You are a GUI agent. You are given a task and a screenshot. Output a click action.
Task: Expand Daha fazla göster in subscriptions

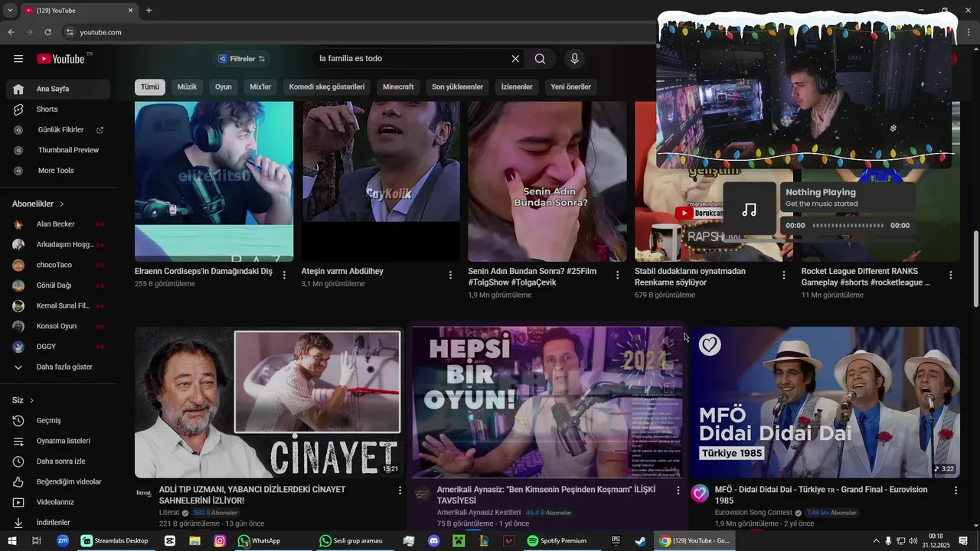point(58,367)
